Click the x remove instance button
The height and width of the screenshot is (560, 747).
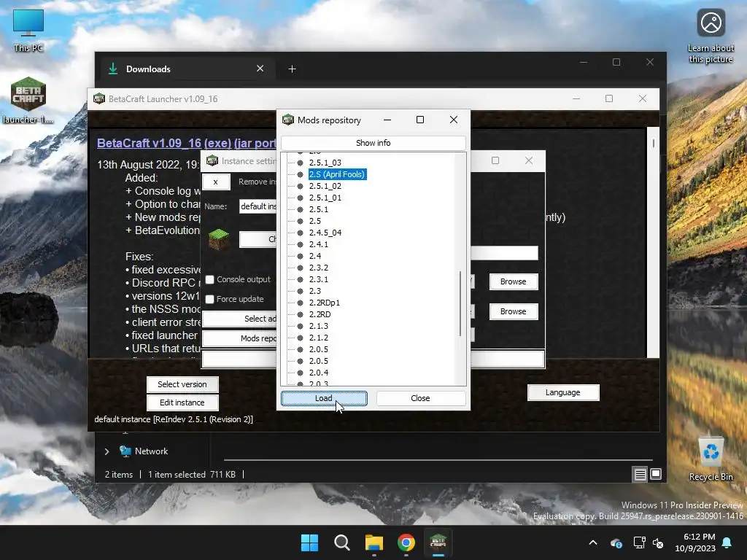pyautogui.click(x=216, y=182)
